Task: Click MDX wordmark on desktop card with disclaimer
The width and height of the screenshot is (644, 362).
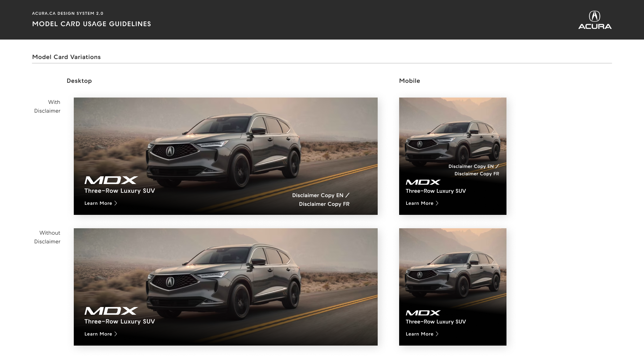Action: 111,180
